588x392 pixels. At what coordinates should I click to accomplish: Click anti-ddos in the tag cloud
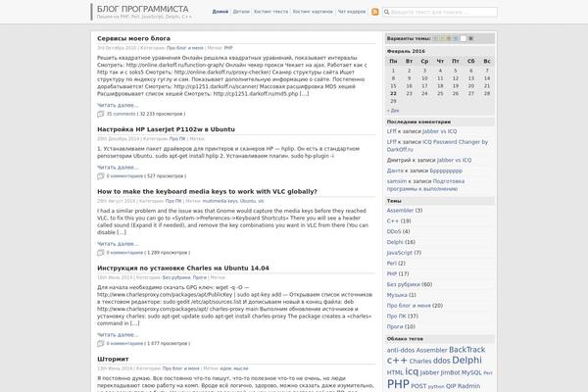[401, 351]
